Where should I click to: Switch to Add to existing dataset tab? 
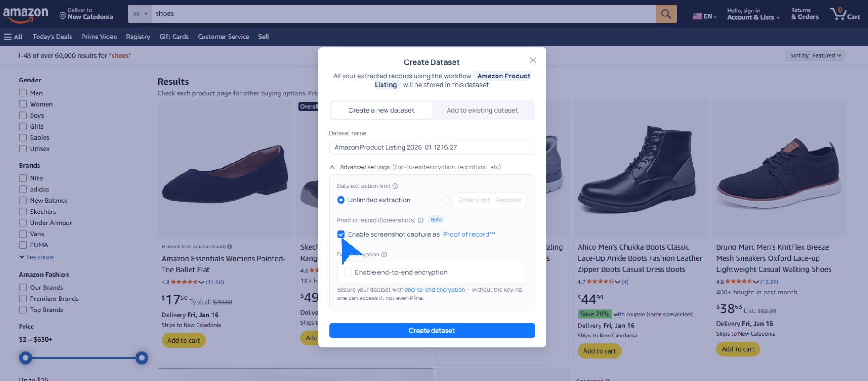point(482,110)
